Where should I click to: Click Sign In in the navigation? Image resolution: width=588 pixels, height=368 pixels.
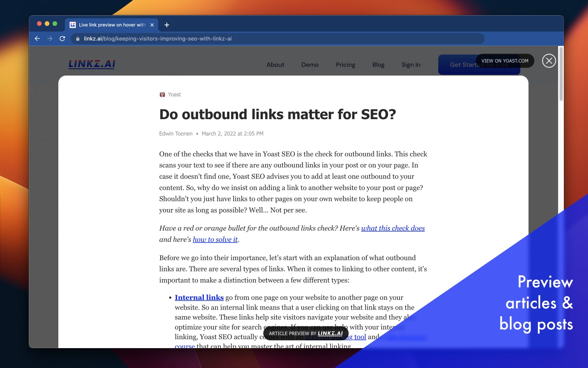click(x=411, y=65)
